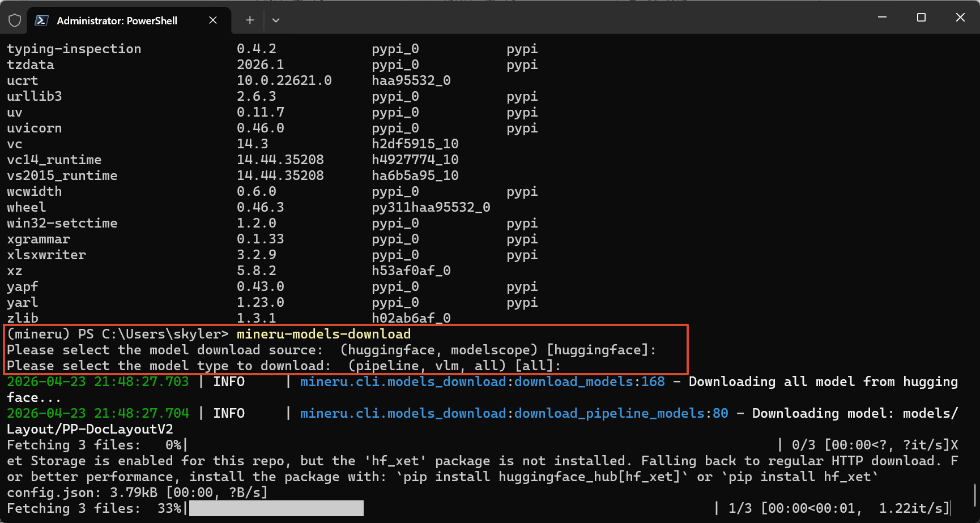980x523 pixels.
Task: Click the mineru-models-download command text
Action: coord(323,334)
